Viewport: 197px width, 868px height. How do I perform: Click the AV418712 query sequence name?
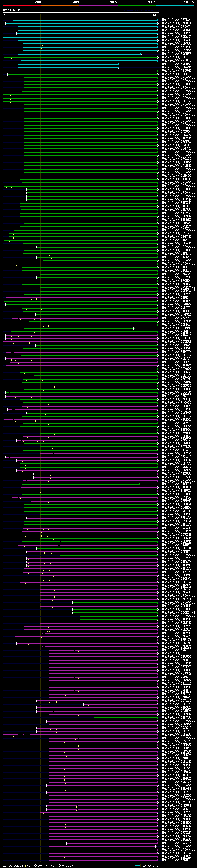[11, 10]
